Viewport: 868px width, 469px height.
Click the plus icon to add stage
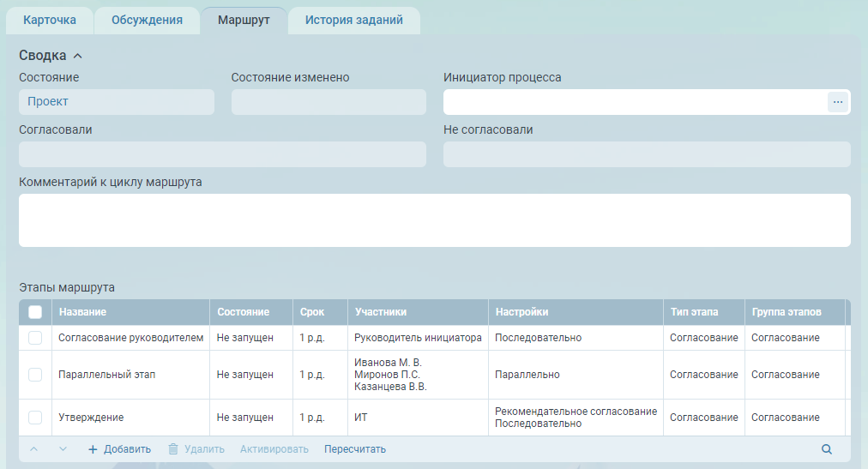(x=93, y=449)
